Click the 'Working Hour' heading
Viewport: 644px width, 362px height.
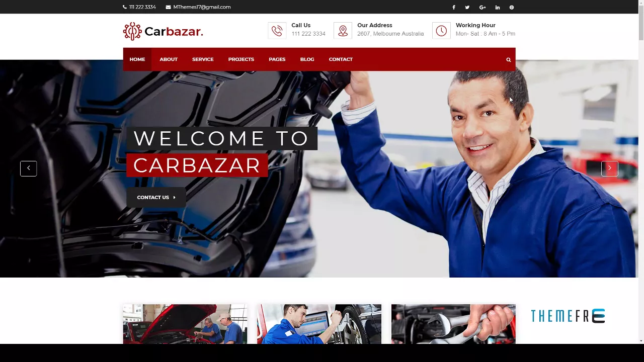pos(475,25)
